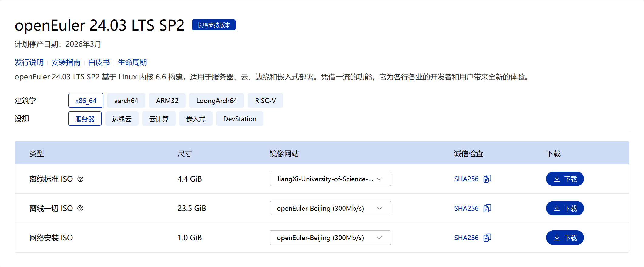This screenshot has height=267, width=644.
Task: Select DevStation scenario option
Action: pyautogui.click(x=240, y=118)
